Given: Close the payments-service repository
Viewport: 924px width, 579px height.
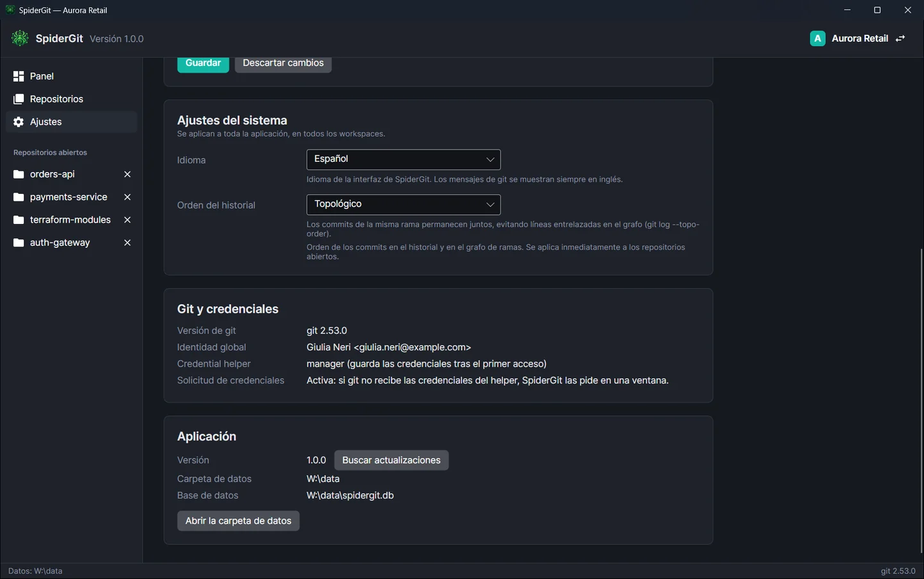Looking at the screenshot, I should click(x=127, y=197).
